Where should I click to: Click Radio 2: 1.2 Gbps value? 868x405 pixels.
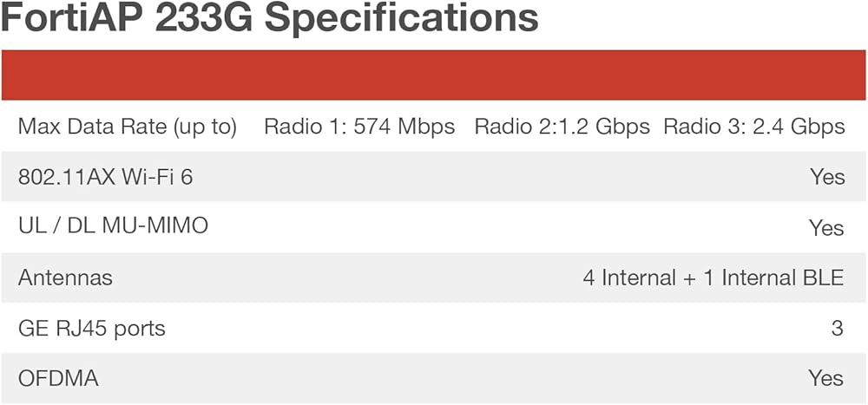[562, 127]
